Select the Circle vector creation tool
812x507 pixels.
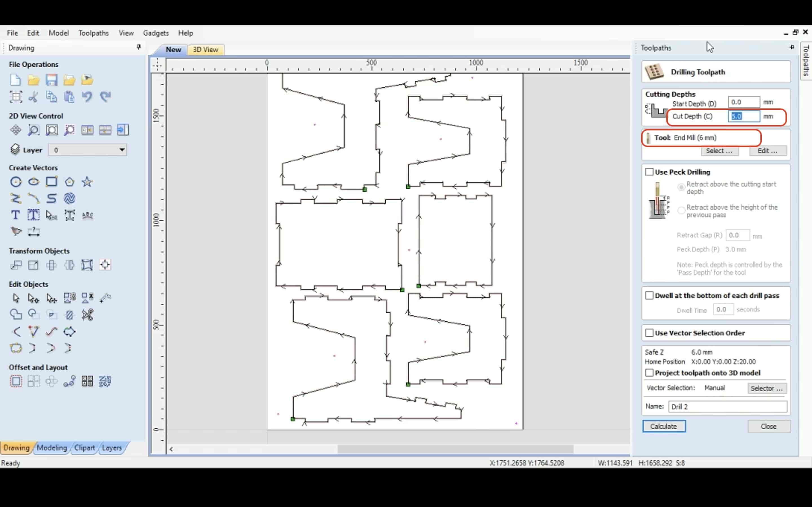pos(16,182)
